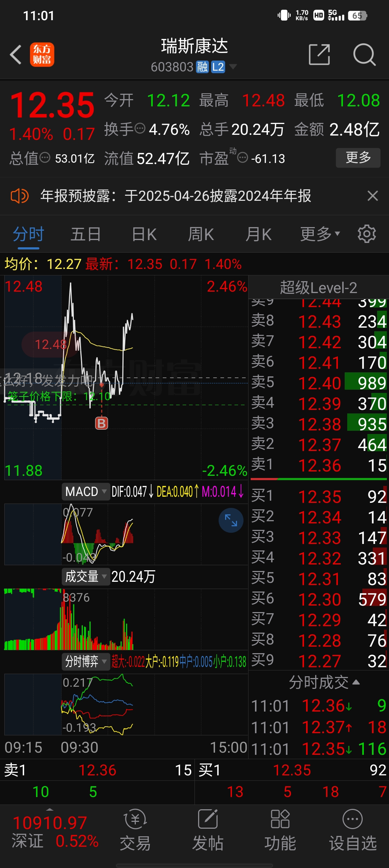Select the 卖8 12.43 order row
The height and width of the screenshot is (868, 389).
[319, 321]
